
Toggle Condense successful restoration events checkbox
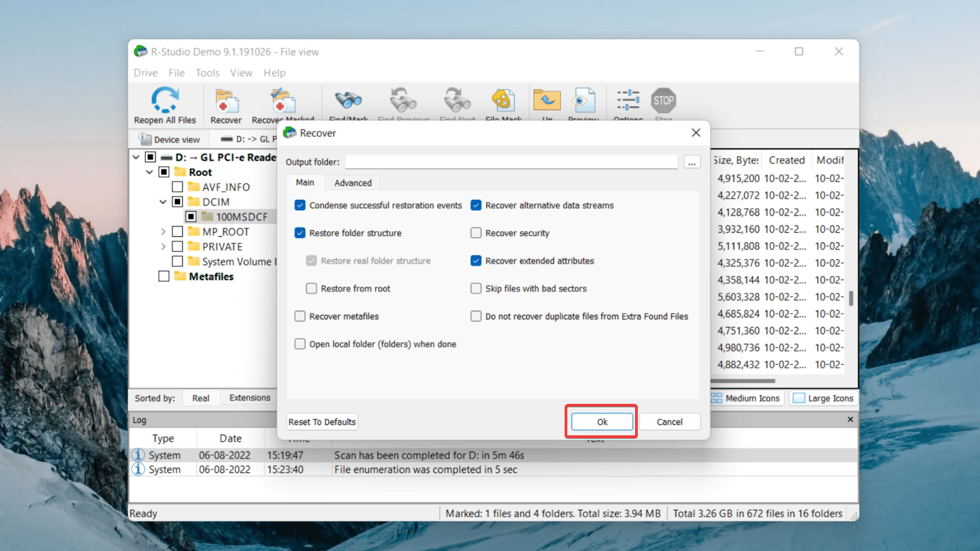pyautogui.click(x=300, y=205)
